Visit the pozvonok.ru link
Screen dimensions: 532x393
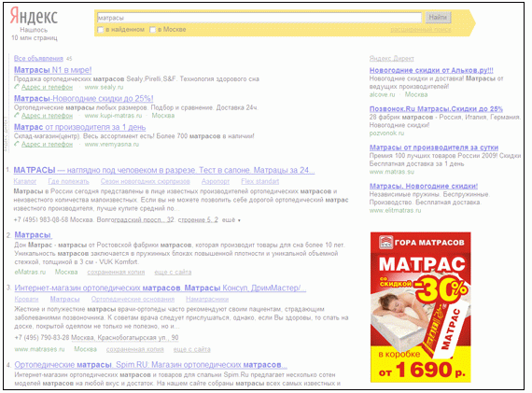click(386, 133)
